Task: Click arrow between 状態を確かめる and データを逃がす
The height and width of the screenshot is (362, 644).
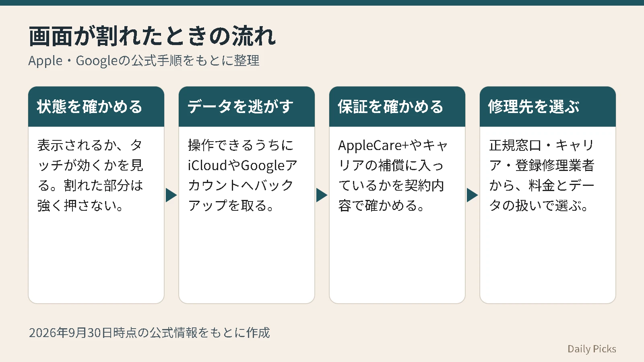Action: pyautogui.click(x=171, y=195)
